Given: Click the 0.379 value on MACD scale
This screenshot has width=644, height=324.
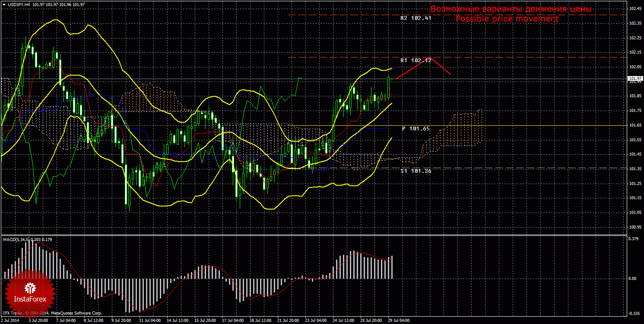Looking at the screenshot, I should [633, 238].
